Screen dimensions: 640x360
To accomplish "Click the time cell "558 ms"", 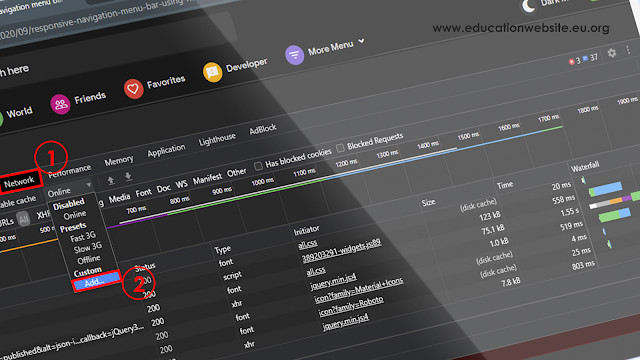I will [x=563, y=199].
